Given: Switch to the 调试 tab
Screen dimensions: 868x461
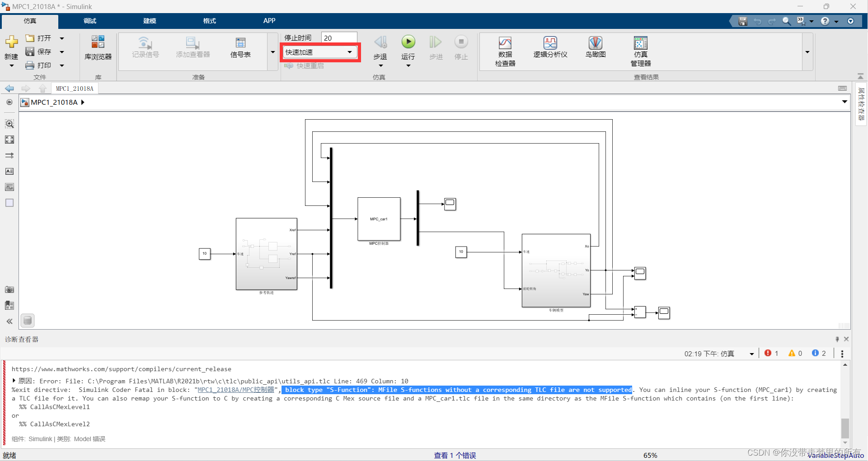Looking at the screenshot, I should coord(90,21).
